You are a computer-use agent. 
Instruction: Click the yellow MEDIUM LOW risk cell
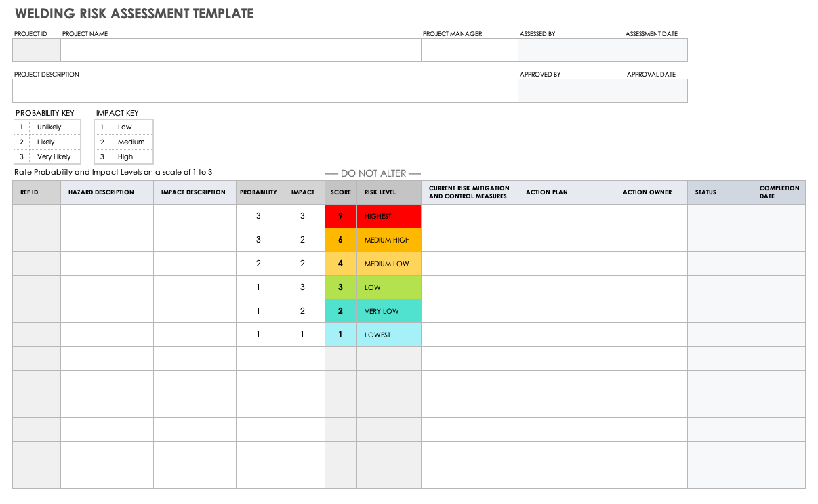(388, 264)
